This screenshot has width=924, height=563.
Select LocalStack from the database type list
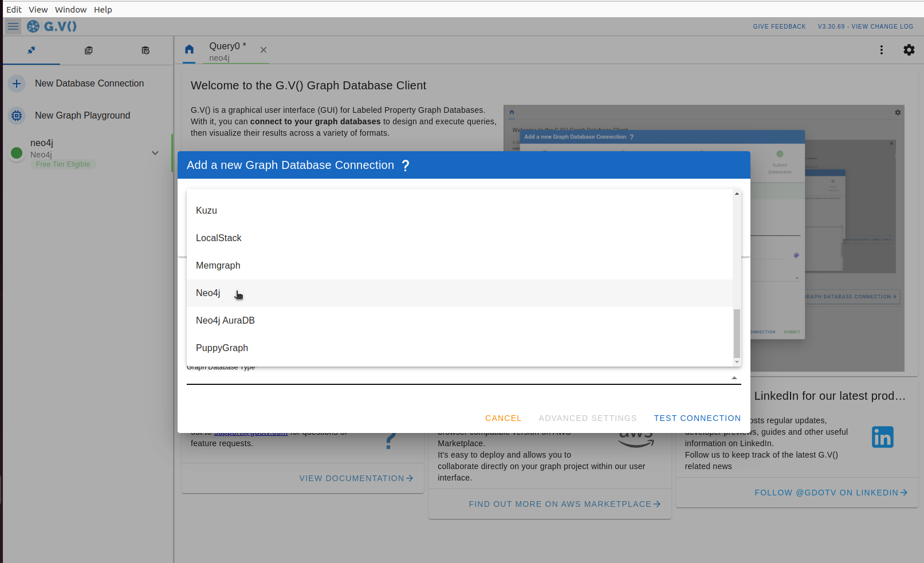pyautogui.click(x=459, y=238)
